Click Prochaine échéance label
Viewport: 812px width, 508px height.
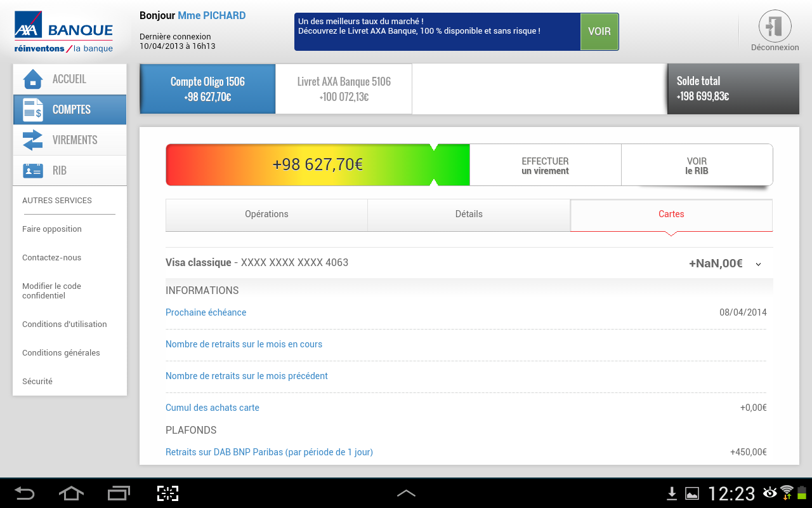tap(206, 312)
